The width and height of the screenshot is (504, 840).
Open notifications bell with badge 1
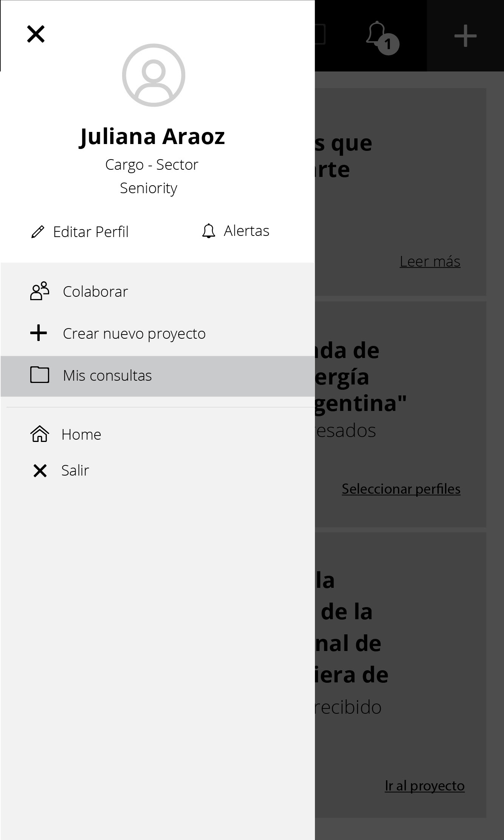click(382, 38)
